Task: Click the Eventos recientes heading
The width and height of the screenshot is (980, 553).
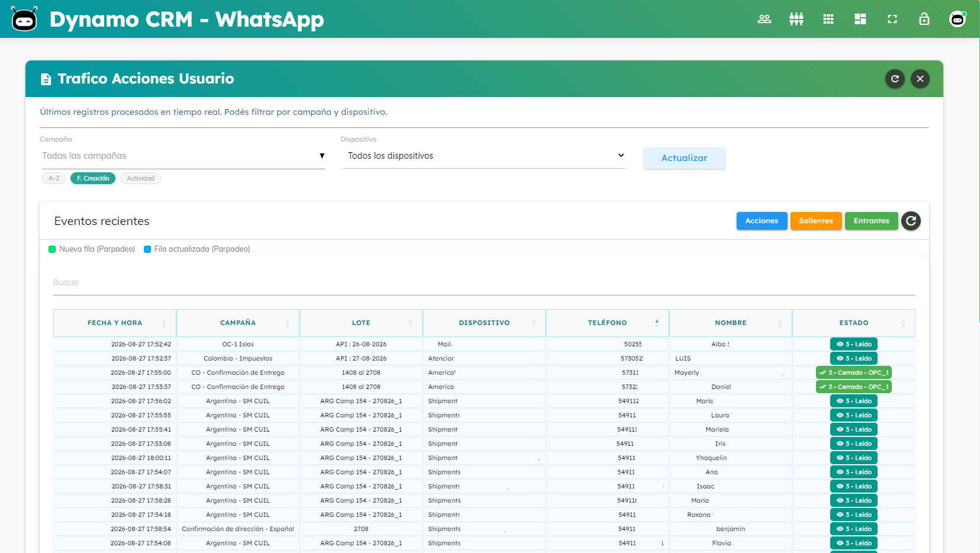Action: click(102, 221)
